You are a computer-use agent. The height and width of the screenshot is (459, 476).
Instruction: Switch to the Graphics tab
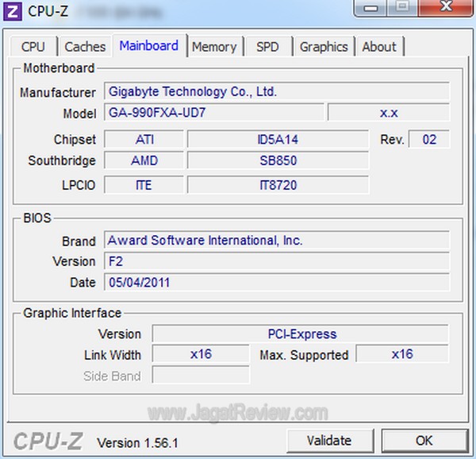pyautogui.click(x=324, y=47)
